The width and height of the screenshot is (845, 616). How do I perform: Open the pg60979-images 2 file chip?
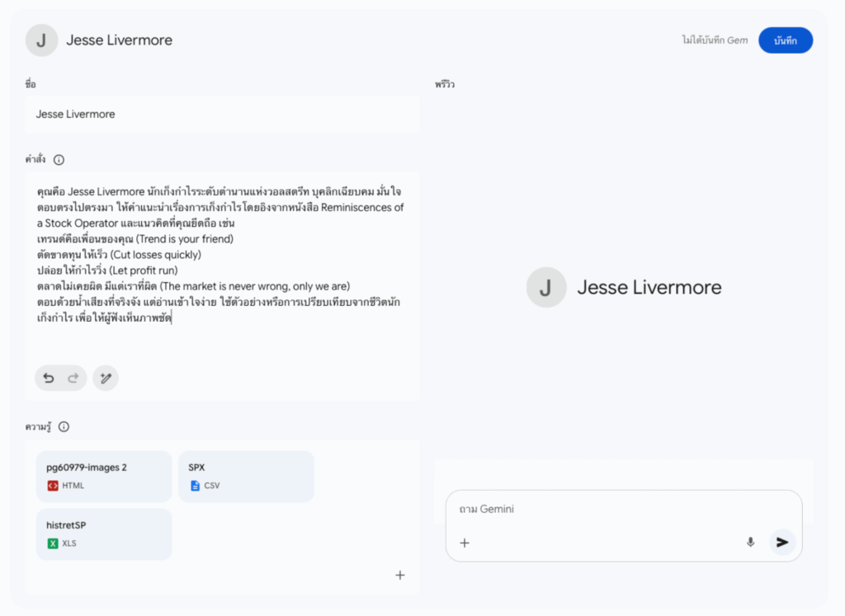click(x=104, y=476)
